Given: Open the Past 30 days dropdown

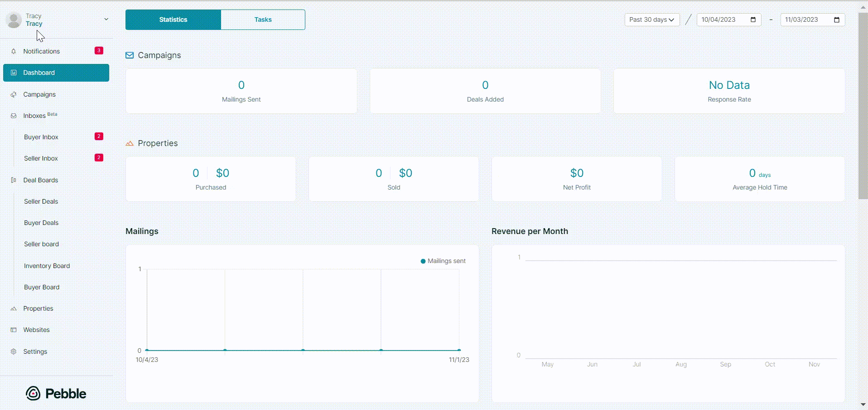Looking at the screenshot, I should pos(652,20).
